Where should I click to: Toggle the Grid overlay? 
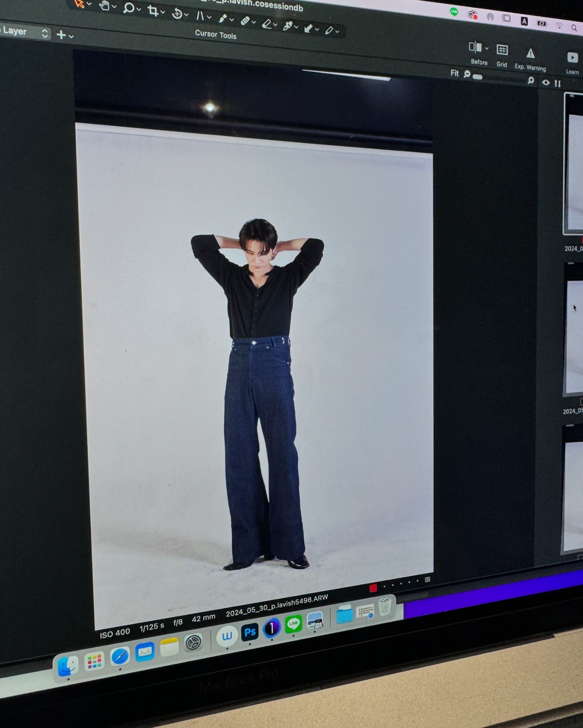(502, 50)
